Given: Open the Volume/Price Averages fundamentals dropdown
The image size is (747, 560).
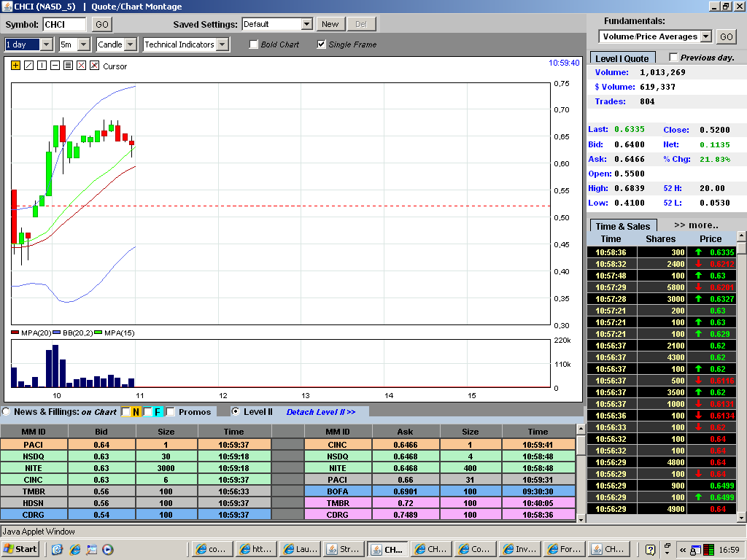Looking at the screenshot, I should [x=706, y=36].
